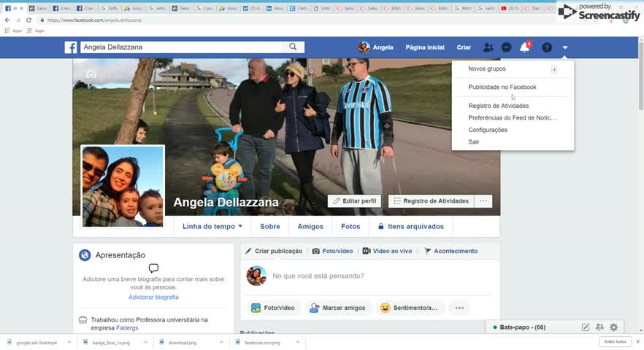Click the cover photo camera icon
The image size is (644, 350).
(91, 74)
